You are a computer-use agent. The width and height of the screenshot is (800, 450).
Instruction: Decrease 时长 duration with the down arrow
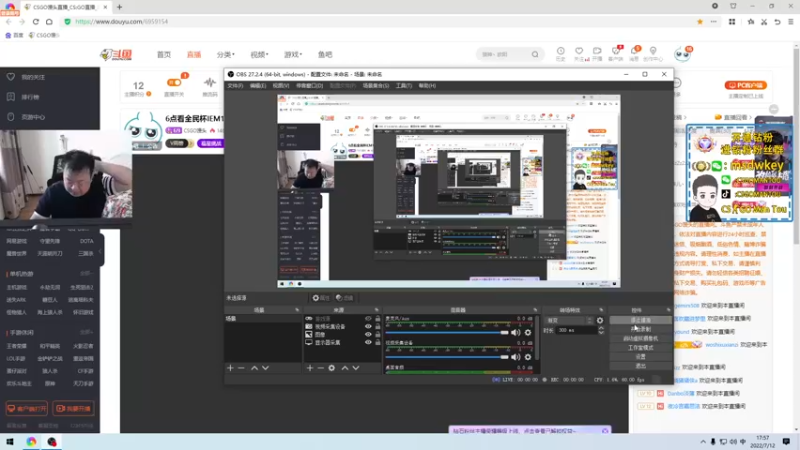click(x=601, y=333)
